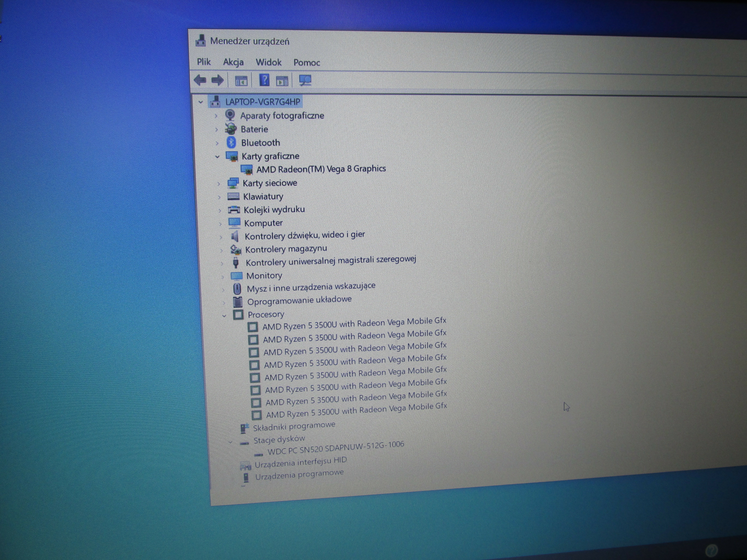Open the Akcja menu

coord(233,62)
